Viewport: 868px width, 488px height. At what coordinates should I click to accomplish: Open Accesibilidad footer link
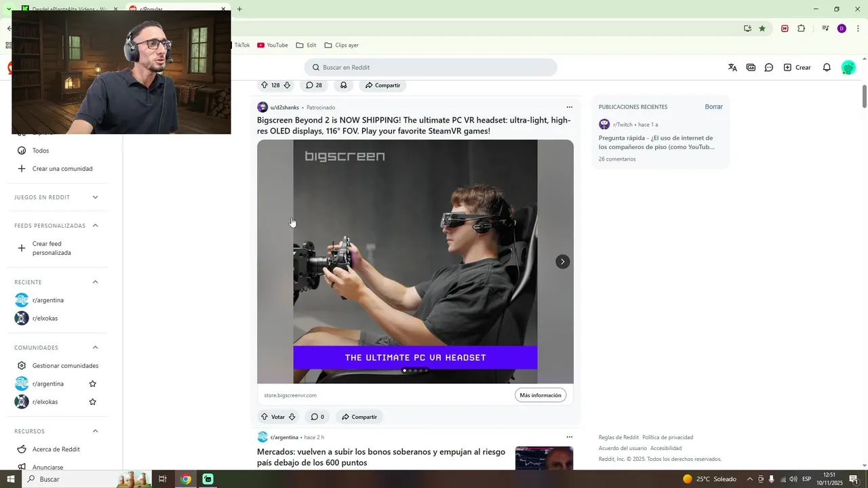pyautogui.click(x=666, y=448)
